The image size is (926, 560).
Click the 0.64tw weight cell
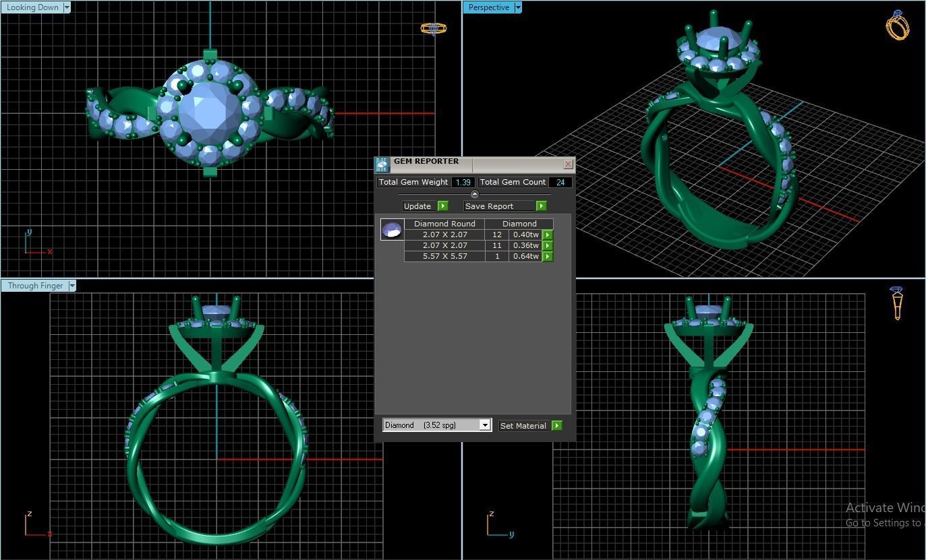pyautogui.click(x=526, y=256)
